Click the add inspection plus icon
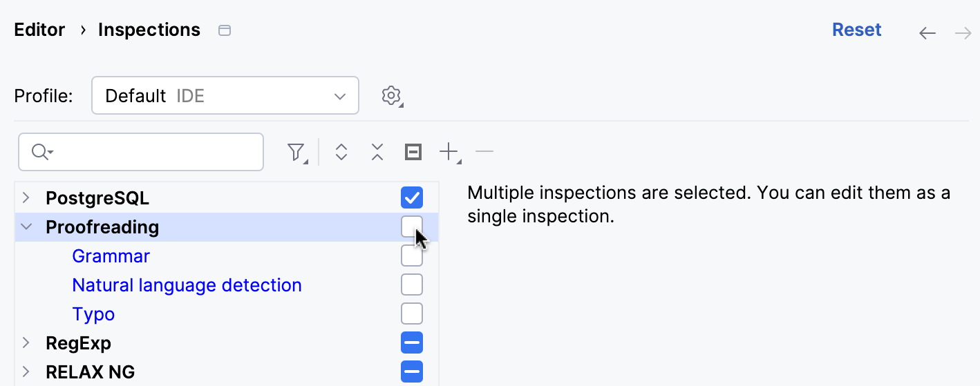 click(x=449, y=152)
